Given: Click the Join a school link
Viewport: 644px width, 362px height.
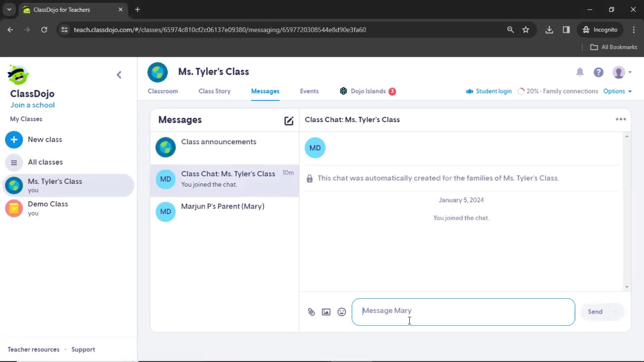Looking at the screenshot, I should pyautogui.click(x=33, y=105).
